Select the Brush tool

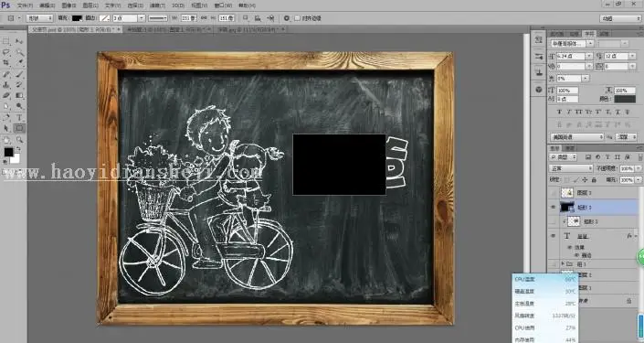coord(19,74)
